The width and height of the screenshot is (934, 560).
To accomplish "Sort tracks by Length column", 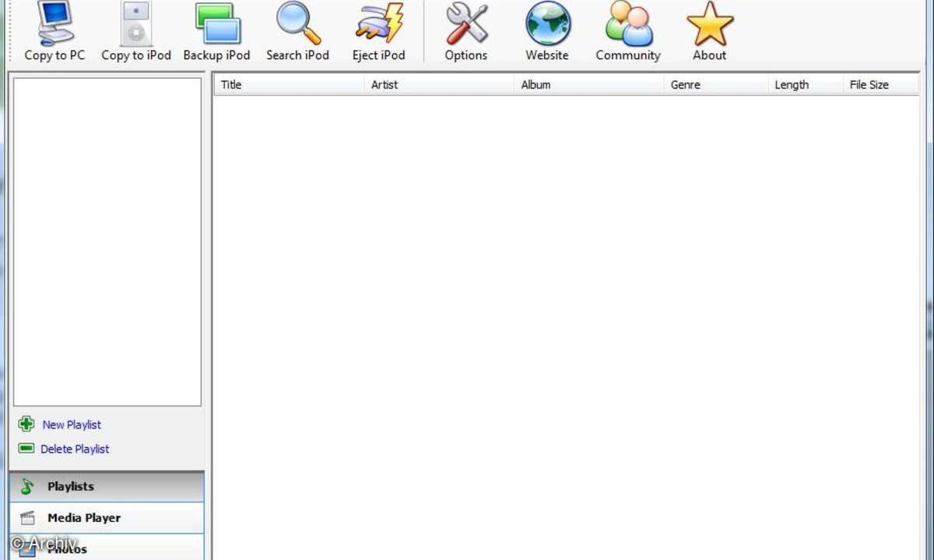I will click(806, 85).
